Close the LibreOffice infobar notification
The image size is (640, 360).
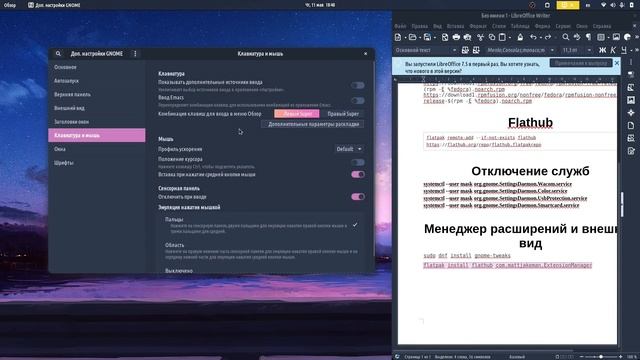click(x=617, y=63)
